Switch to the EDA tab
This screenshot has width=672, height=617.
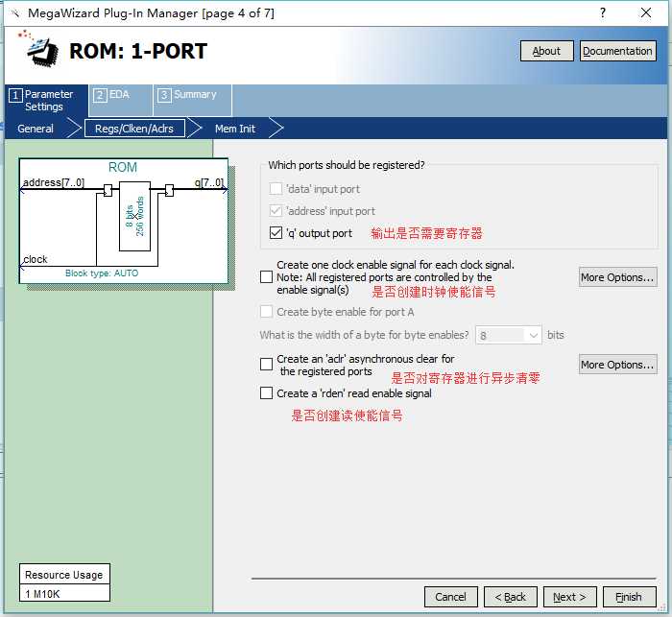[120, 100]
